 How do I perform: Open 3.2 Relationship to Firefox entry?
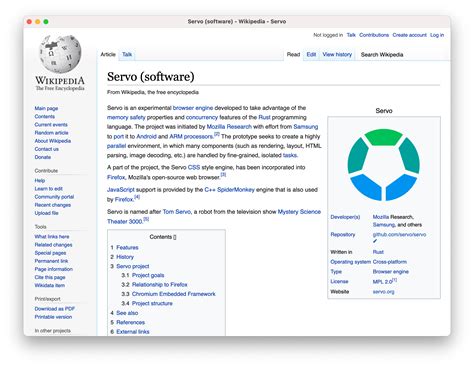coord(160,285)
